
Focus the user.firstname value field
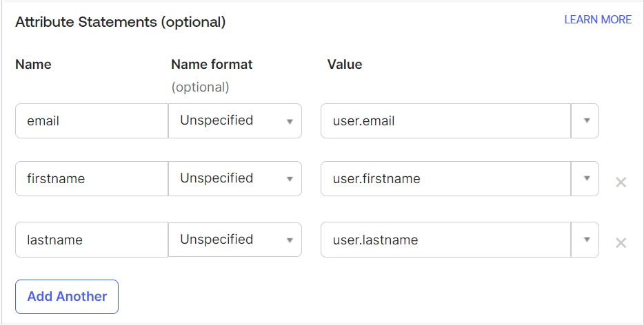pos(445,179)
